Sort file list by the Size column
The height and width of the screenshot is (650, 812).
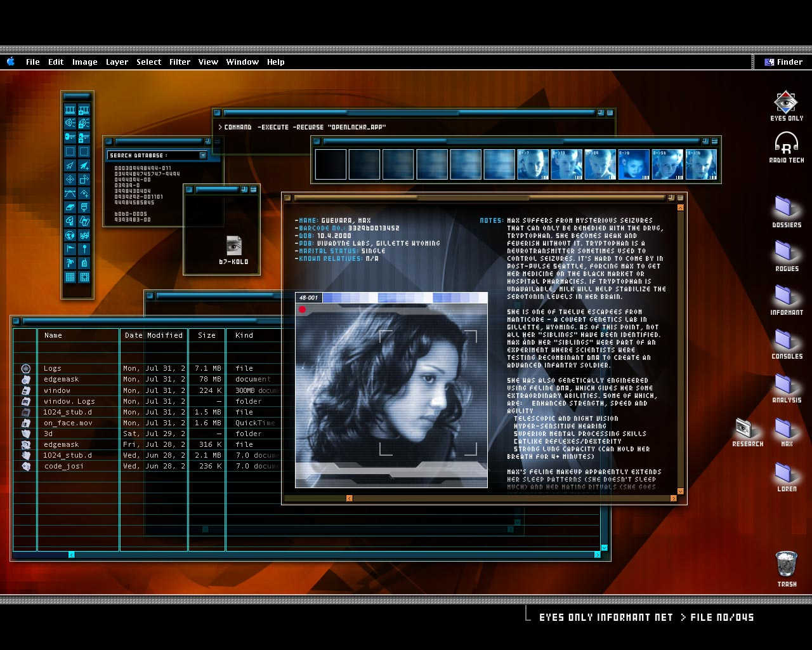[x=207, y=335]
